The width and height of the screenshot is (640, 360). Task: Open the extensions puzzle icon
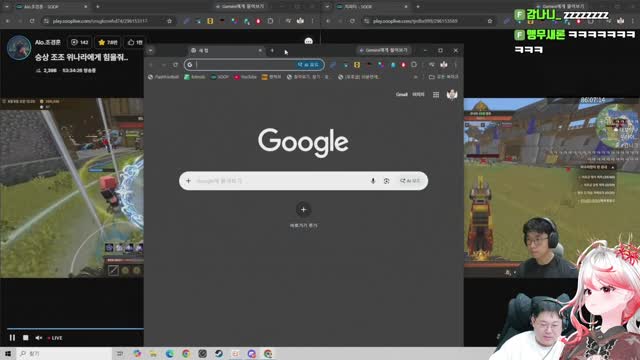coord(414,64)
